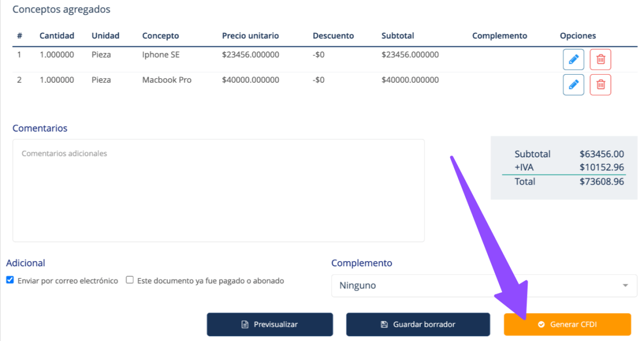Select the Unidad column header

pos(105,36)
